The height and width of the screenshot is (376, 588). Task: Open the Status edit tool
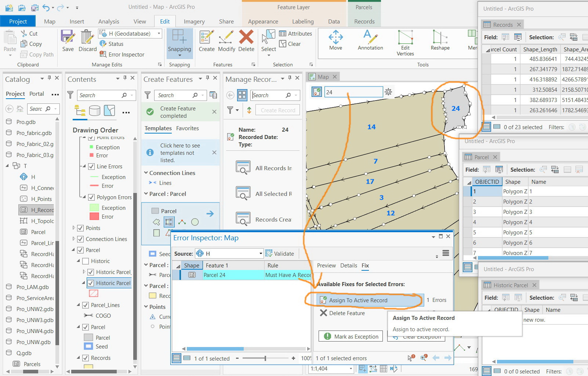[x=112, y=44]
